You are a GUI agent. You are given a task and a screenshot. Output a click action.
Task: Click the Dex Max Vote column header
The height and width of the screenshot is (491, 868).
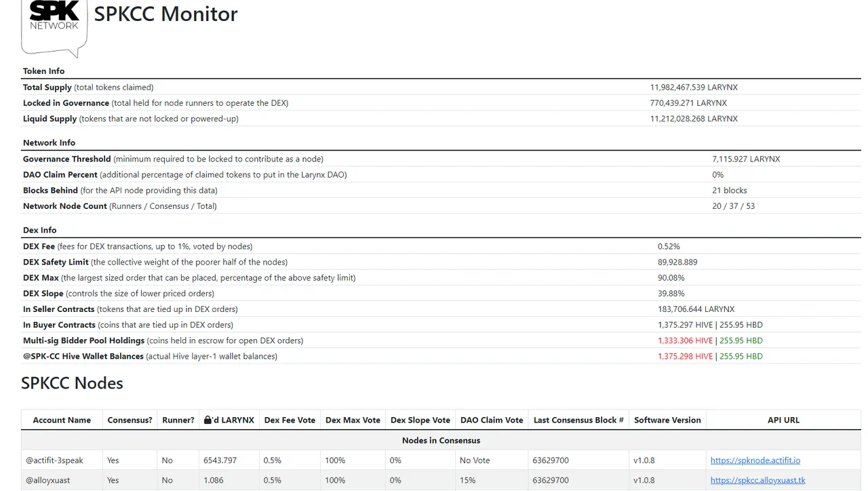[x=353, y=420]
